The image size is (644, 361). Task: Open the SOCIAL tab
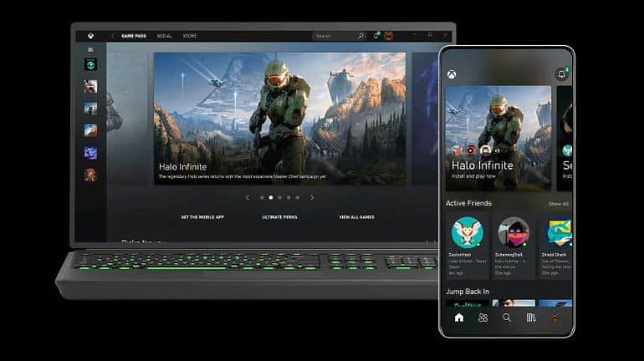pos(164,36)
